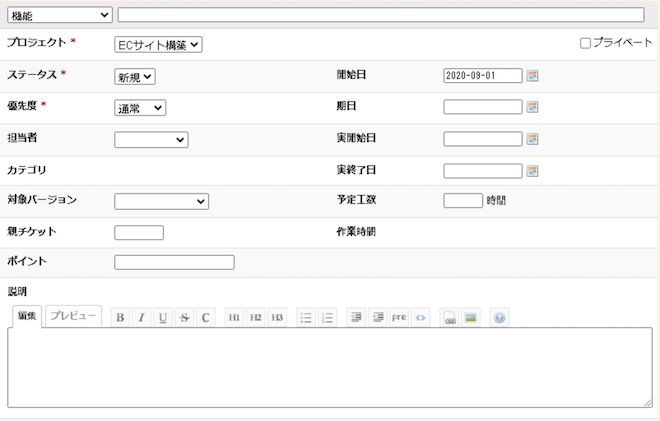Open calendar picker for 開始日
This screenshot has height=421, width=660.
(x=532, y=76)
